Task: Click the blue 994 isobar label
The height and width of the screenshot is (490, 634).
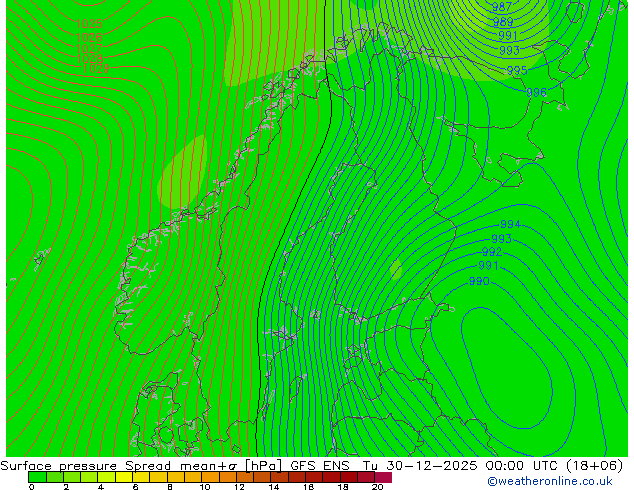Action: pyautogui.click(x=510, y=224)
